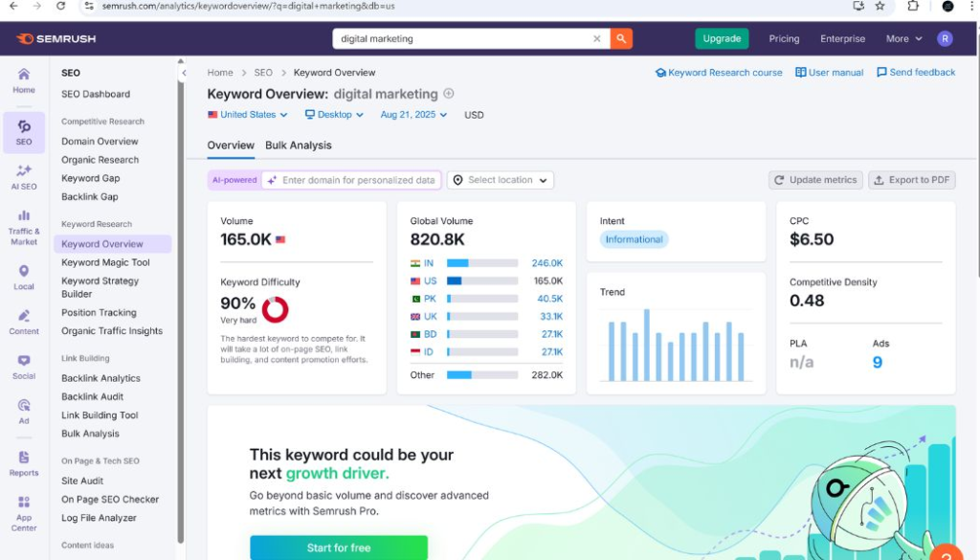Open the United States database dropdown
Viewport: 980px width, 560px height.
point(248,115)
